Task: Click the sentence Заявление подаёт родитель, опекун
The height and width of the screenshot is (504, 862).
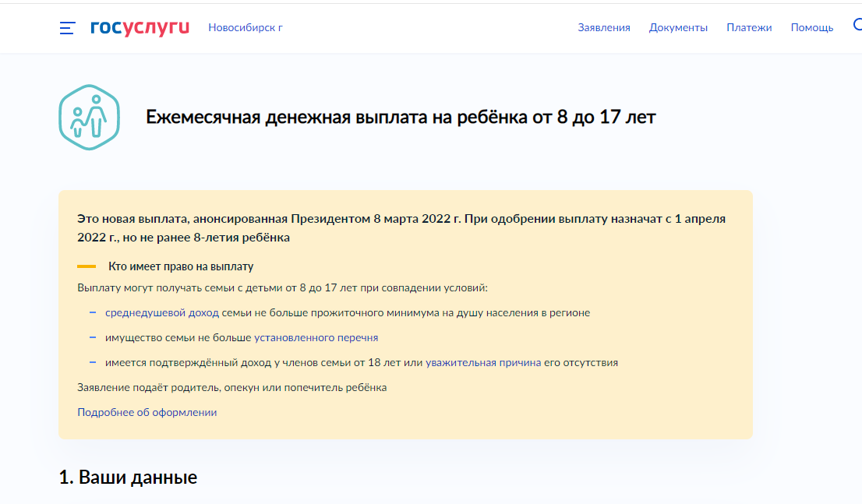Action: [231, 388]
